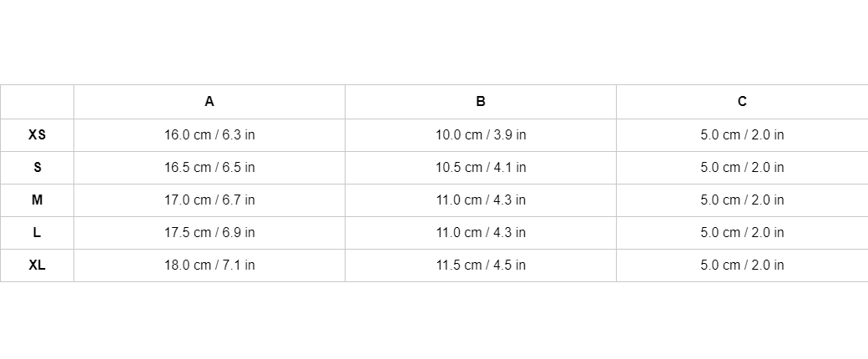Click the column A header cell
The image size is (868, 359).
coord(209,102)
